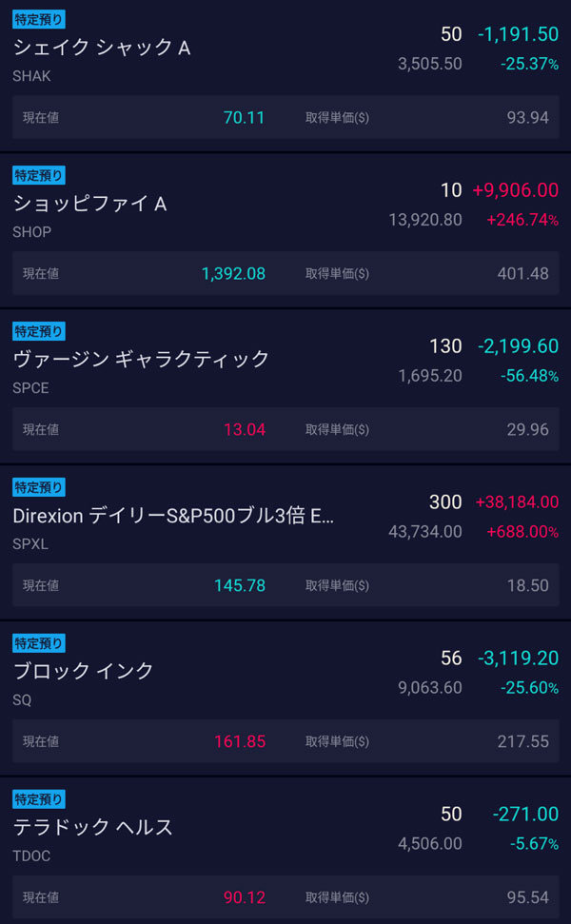This screenshot has height=924, width=571.
Task: Open the シェイク シャック A stock row
Action: [102, 48]
